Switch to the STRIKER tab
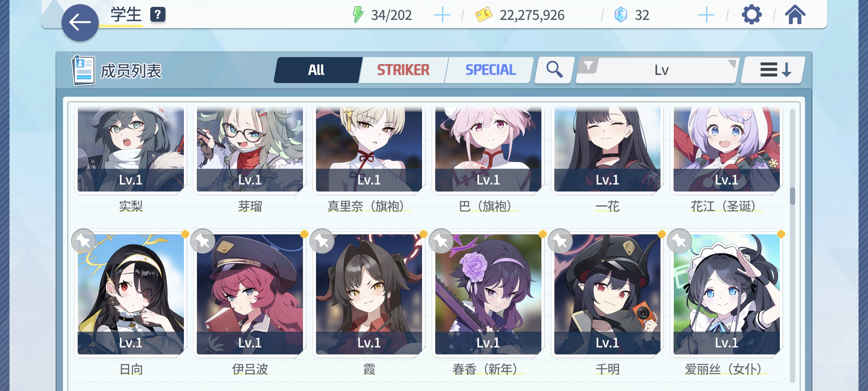868x391 pixels. point(403,70)
